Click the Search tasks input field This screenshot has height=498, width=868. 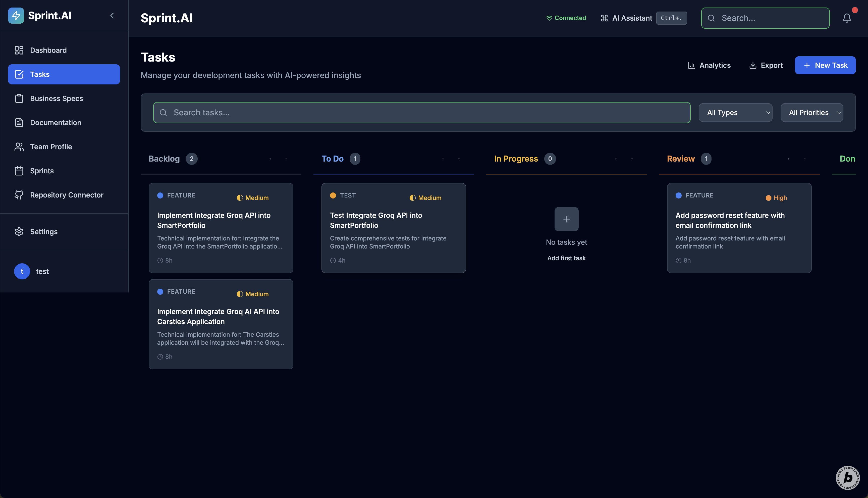pos(421,113)
